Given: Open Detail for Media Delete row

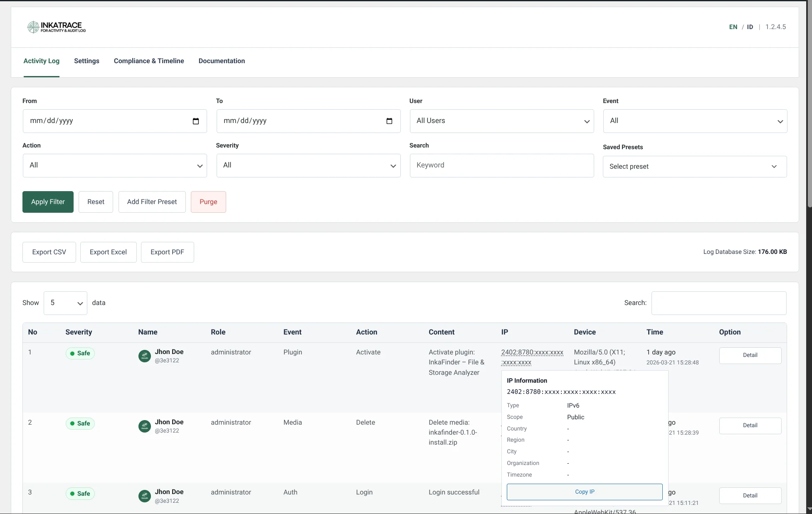Looking at the screenshot, I should pyautogui.click(x=750, y=425).
